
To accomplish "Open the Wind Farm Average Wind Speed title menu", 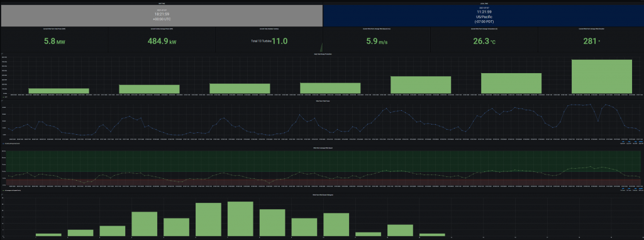I will tap(323, 147).
